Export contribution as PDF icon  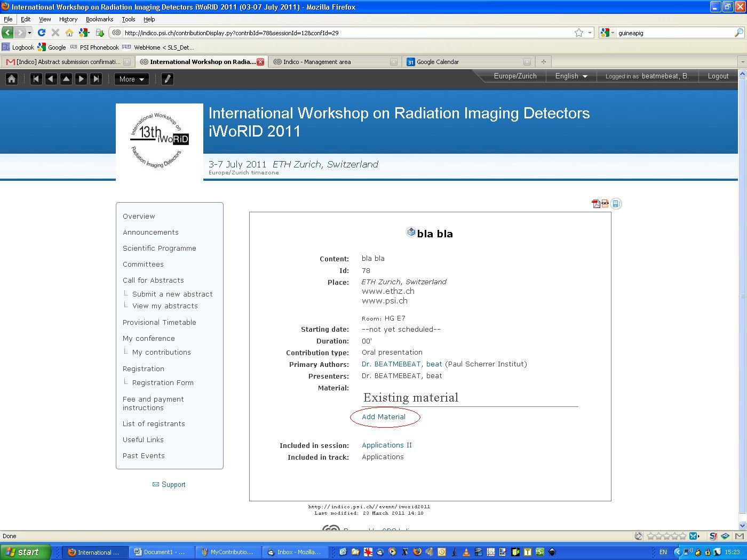(596, 204)
